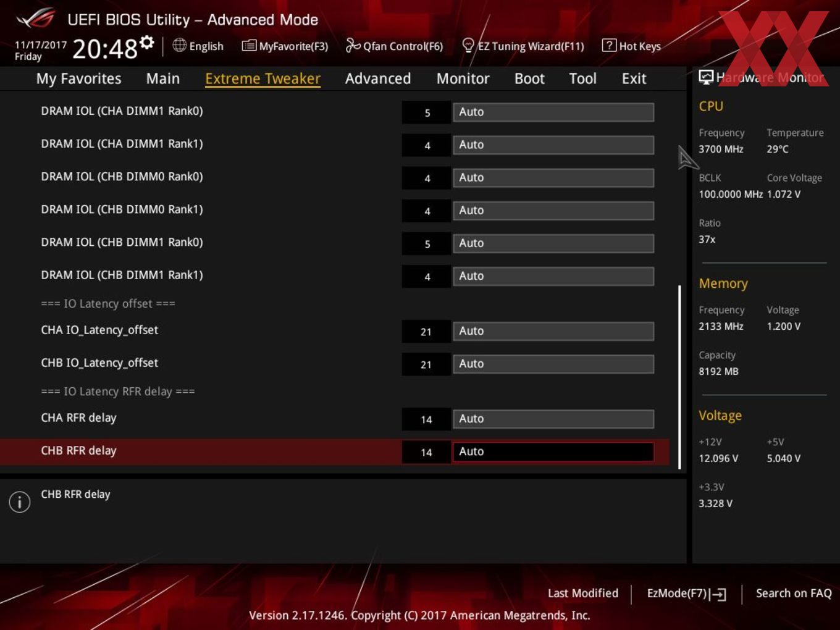Click the ROG logo icon
Image resolution: width=840 pixels, height=630 pixels.
point(36,19)
